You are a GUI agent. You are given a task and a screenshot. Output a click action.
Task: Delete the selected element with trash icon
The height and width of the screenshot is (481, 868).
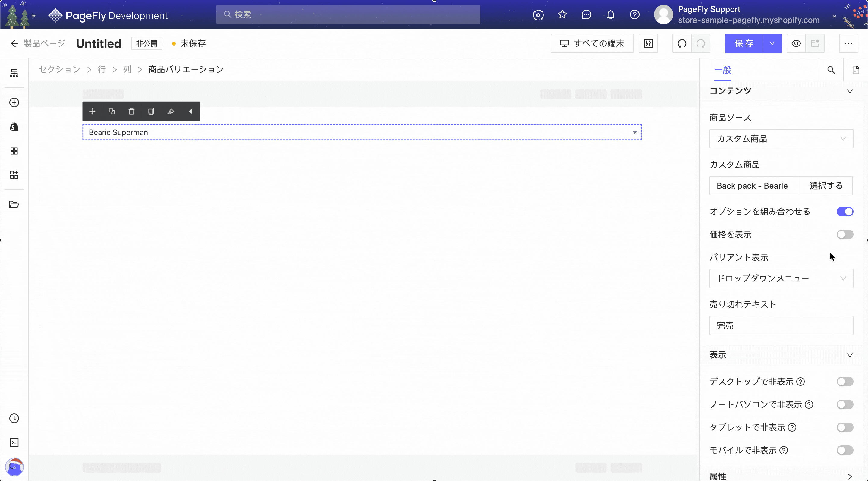pyautogui.click(x=131, y=111)
